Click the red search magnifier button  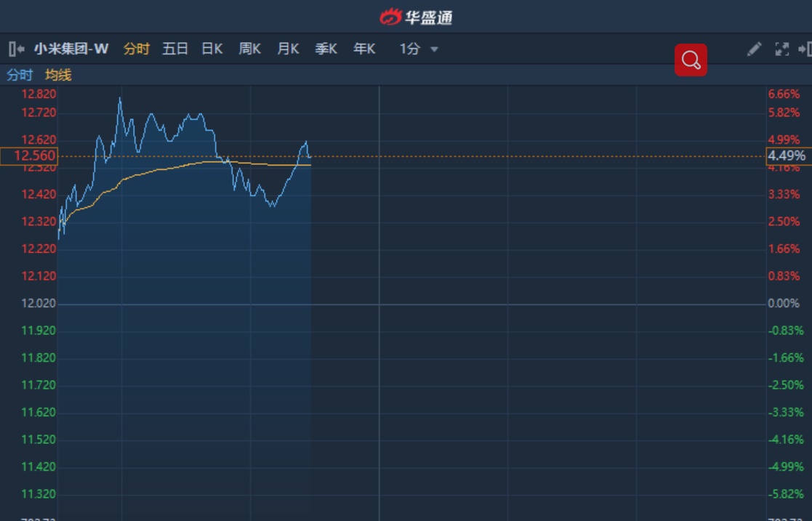[x=691, y=60]
